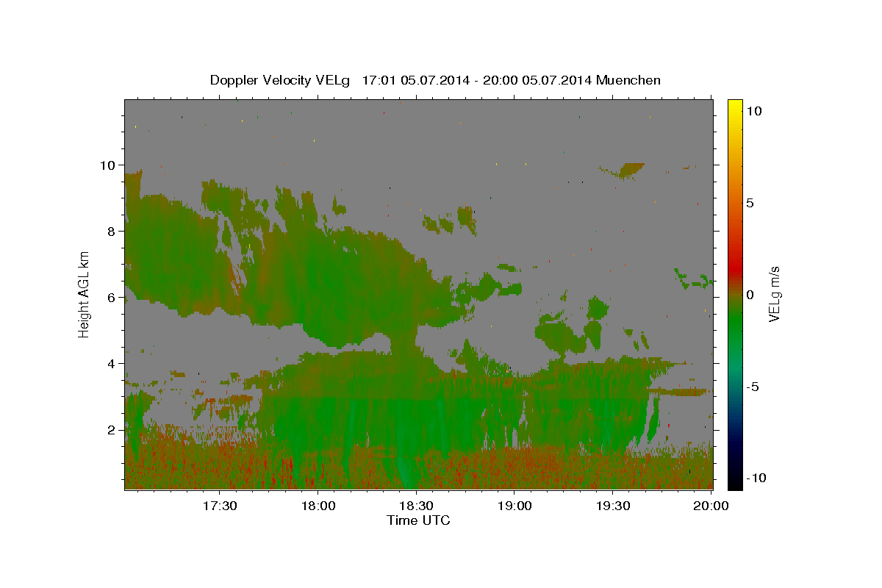Click the colorbar tick value 5

(x=750, y=203)
